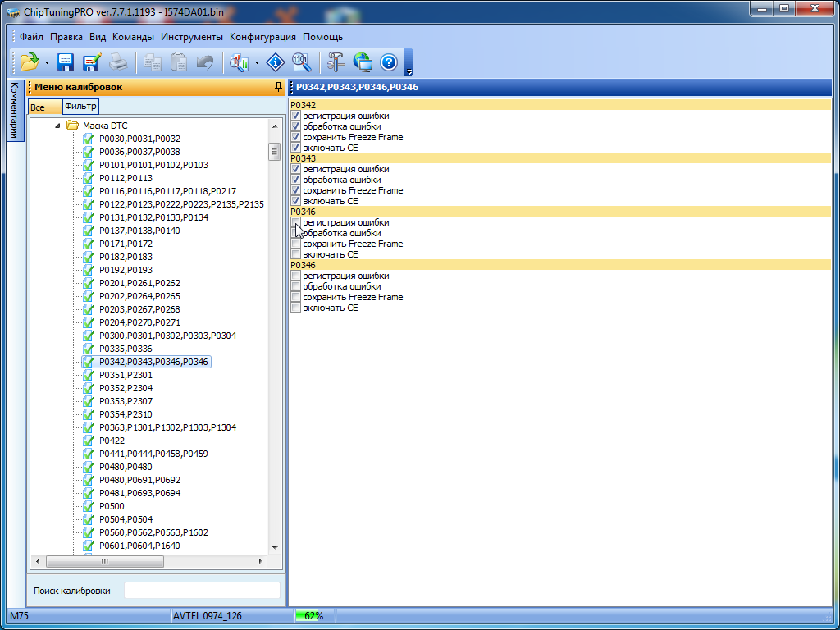Click the Save As pencil-disk icon

[x=91, y=62]
